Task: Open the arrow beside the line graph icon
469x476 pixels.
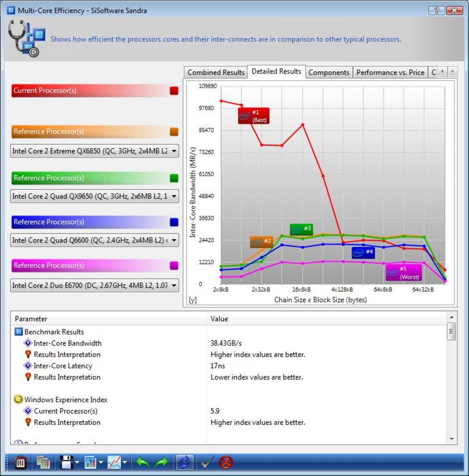Action: (x=125, y=463)
